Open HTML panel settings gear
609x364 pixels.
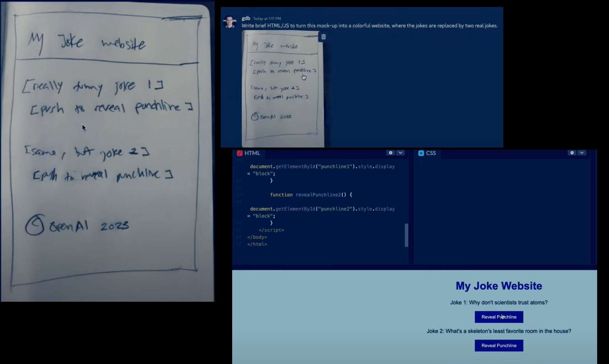[391, 153]
